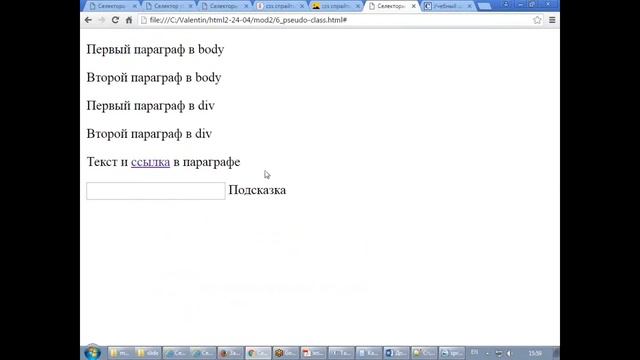
Task: Click the words в параграфе after the link
Action: tap(207, 162)
